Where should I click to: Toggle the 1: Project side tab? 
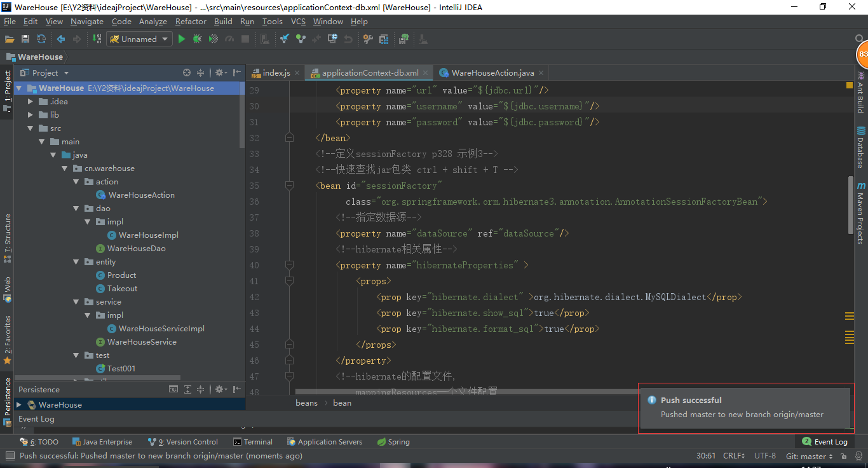coord(7,91)
